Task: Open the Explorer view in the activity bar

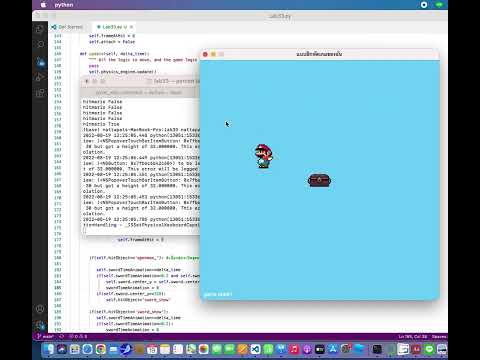Action: tap(40, 29)
